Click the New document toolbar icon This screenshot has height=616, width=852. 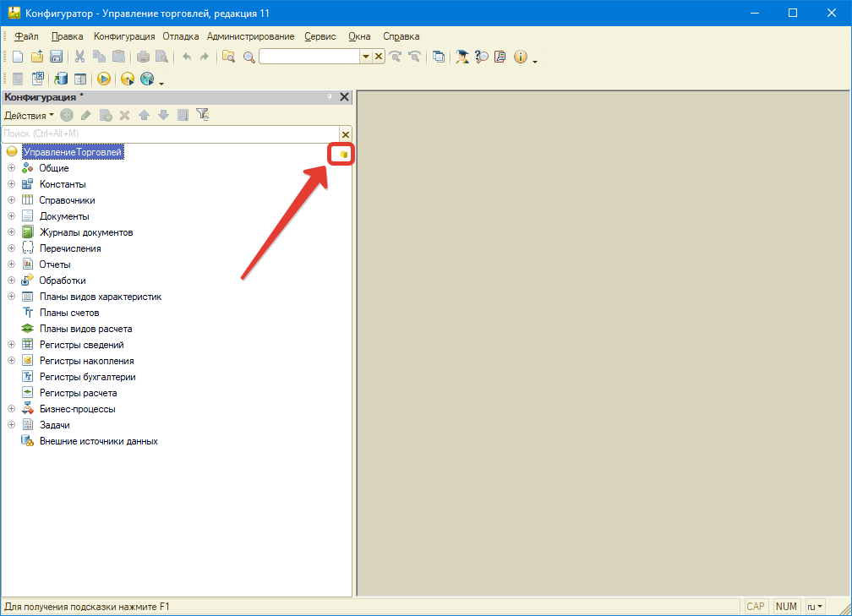click(18, 57)
